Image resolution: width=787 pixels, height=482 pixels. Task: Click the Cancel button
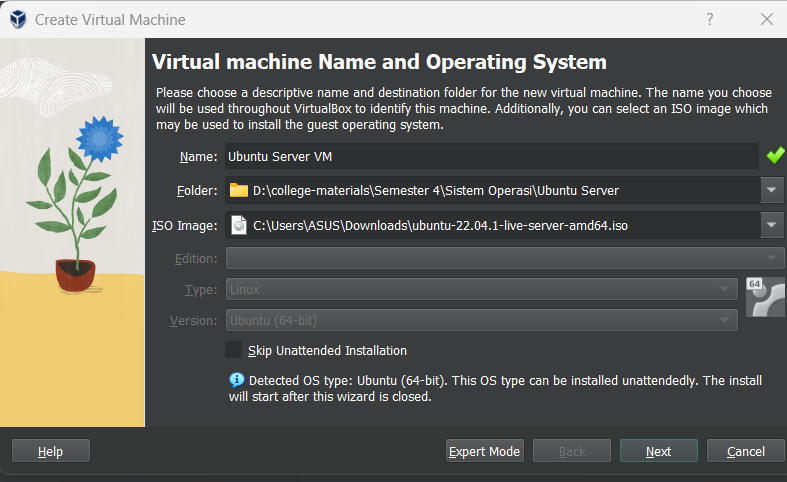tap(745, 451)
